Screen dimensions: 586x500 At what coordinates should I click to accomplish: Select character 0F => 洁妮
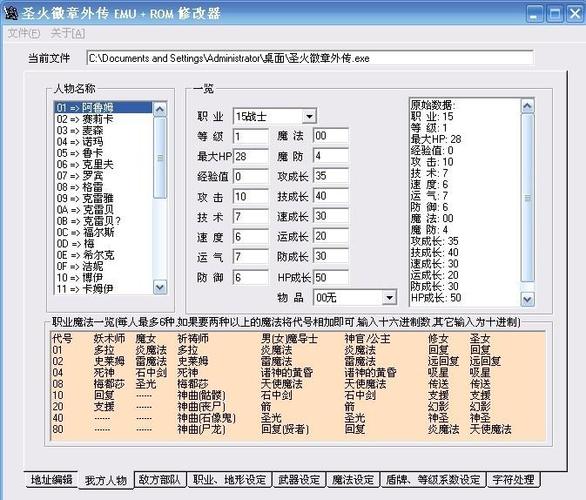(x=104, y=266)
